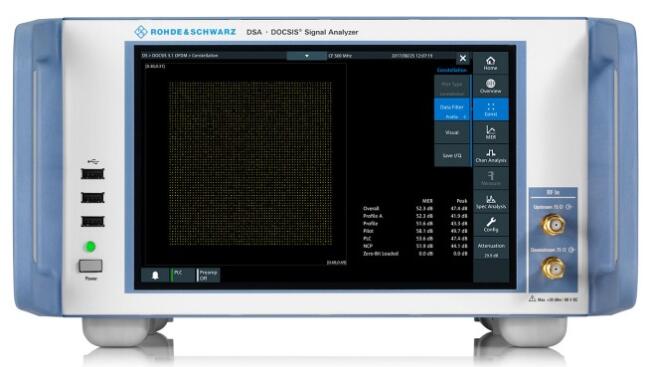Open the Home screen icon
Screen dimensions: 650x367
(x=490, y=63)
